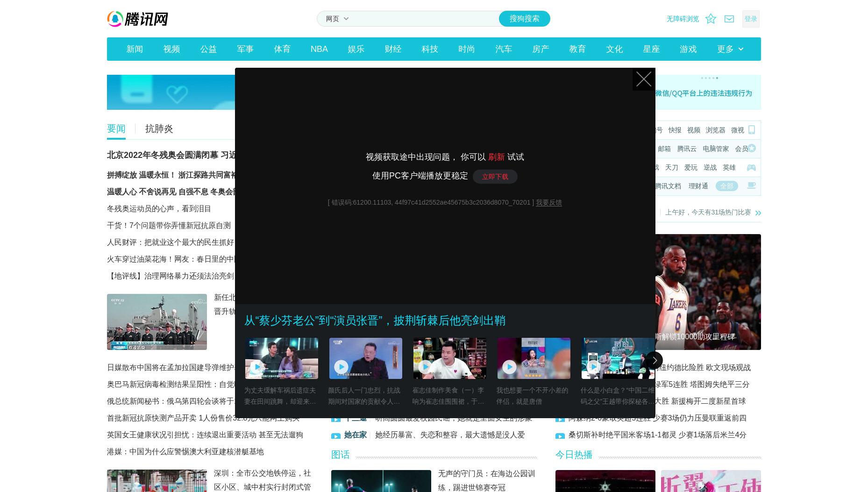Open the 教育 navigation item
The image size is (868, 492).
pyautogui.click(x=577, y=49)
